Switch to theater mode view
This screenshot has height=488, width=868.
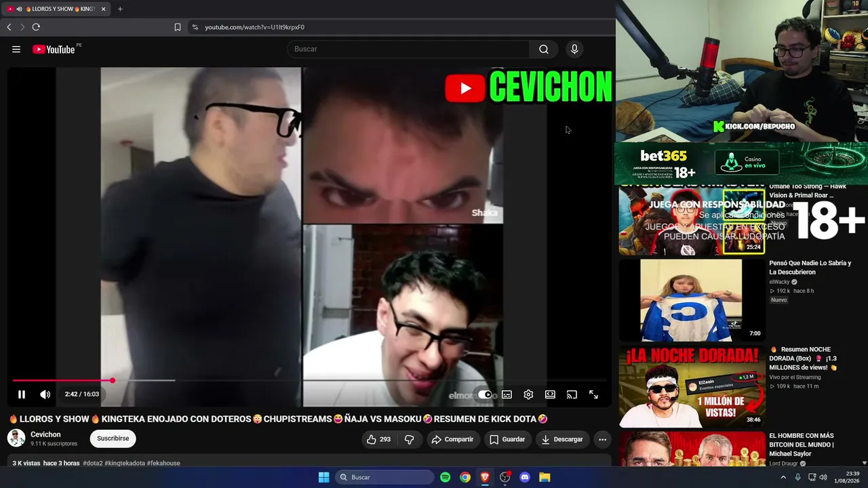tap(550, 394)
